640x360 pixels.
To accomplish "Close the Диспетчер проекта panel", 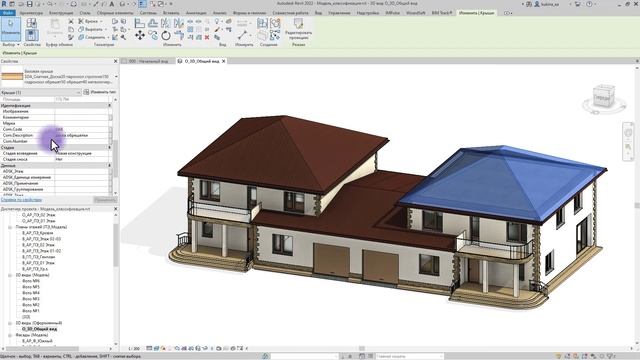I will 116,209.
